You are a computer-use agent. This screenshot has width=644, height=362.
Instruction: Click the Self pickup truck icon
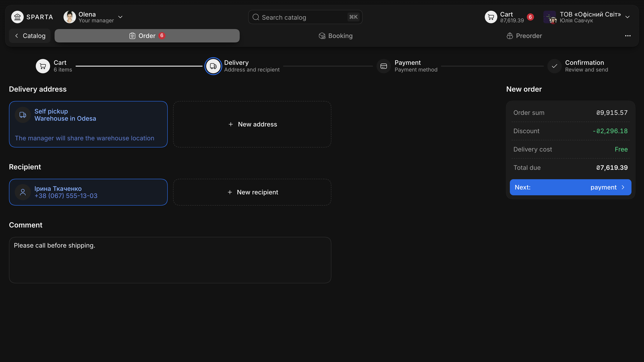(23, 115)
